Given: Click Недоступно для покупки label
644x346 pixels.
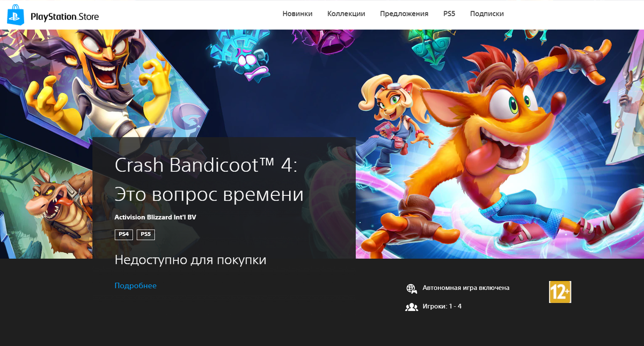Looking at the screenshot, I should point(189,260).
